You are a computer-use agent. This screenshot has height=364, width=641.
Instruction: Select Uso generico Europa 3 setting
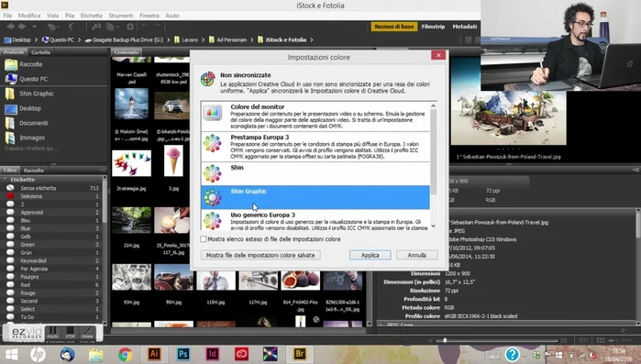coord(315,221)
